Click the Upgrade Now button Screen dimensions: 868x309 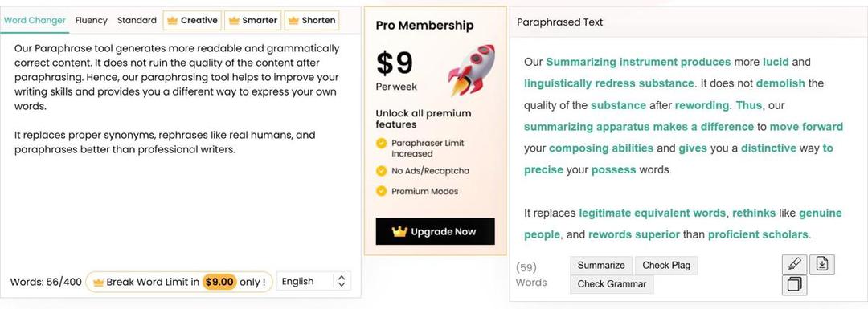(435, 232)
